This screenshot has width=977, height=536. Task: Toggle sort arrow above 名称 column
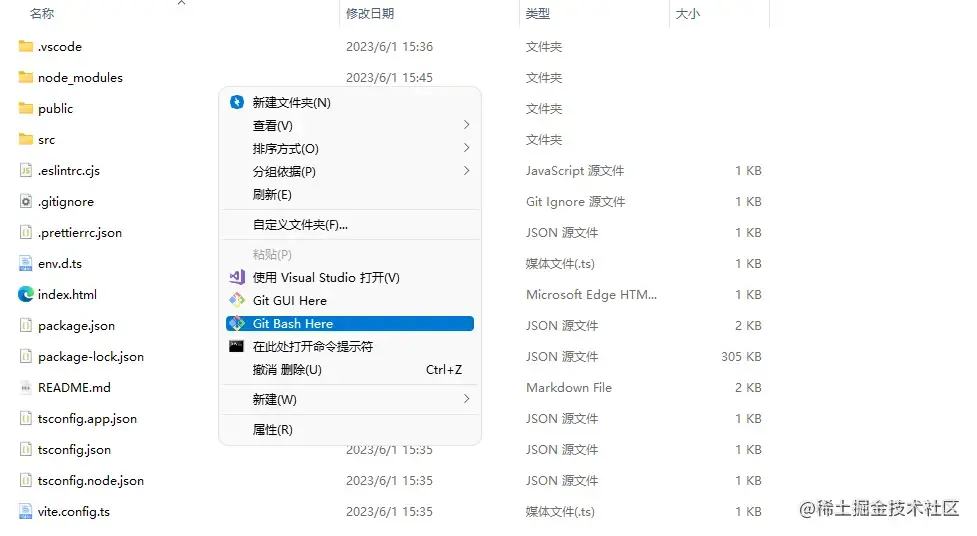(x=181, y=3)
